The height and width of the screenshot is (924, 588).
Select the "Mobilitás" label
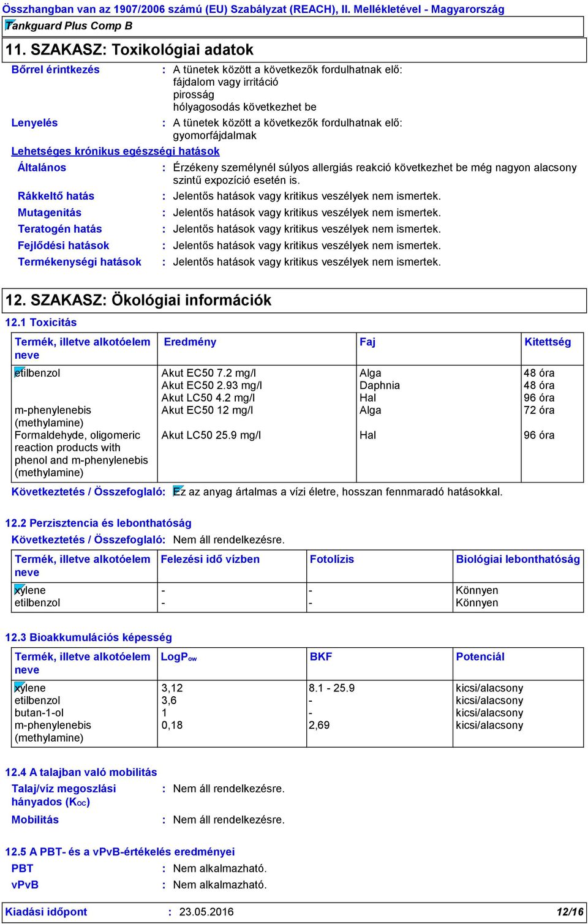point(35,821)
